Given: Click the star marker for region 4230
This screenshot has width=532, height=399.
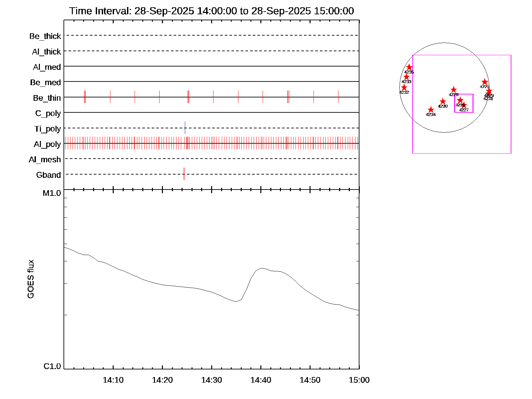Looking at the screenshot, I should coord(443,101).
